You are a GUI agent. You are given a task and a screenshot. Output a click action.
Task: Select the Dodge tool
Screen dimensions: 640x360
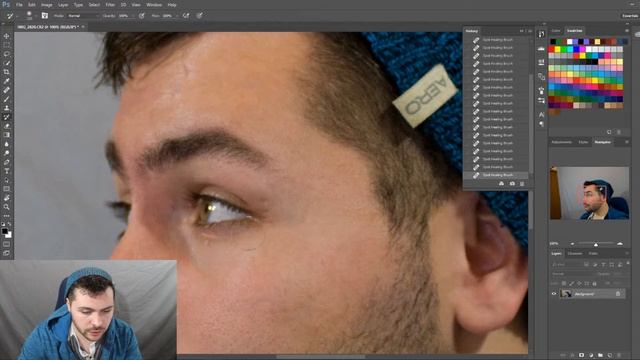click(x=7, y=153)
